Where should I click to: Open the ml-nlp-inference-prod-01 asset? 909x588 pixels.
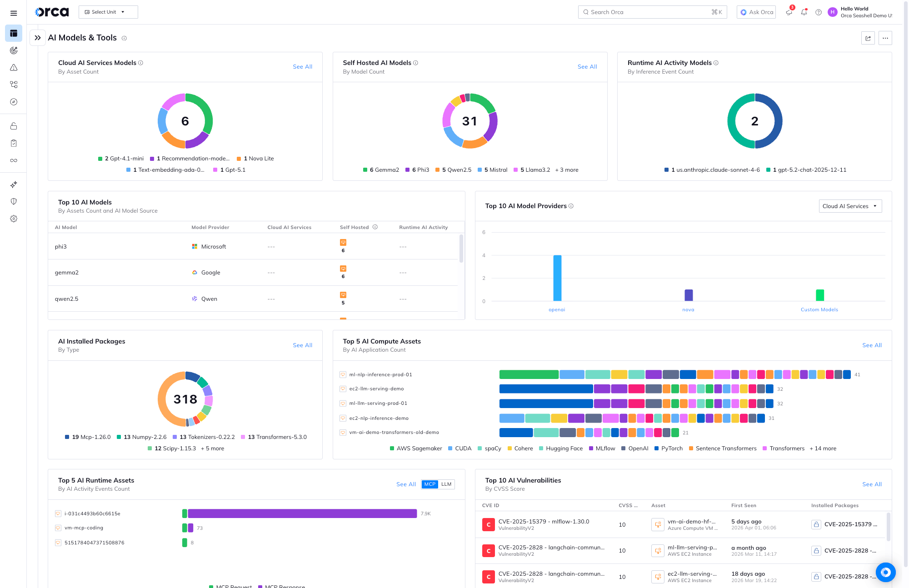coord(380,375)
